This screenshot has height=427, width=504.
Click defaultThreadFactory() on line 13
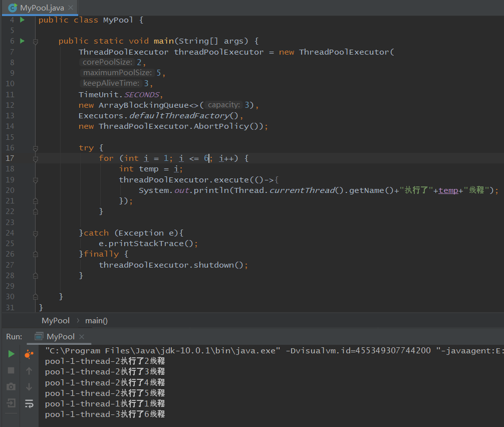[x=184, y=116]
